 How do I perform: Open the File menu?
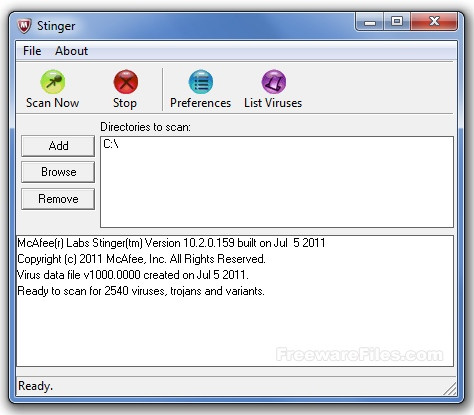[32, 51]
